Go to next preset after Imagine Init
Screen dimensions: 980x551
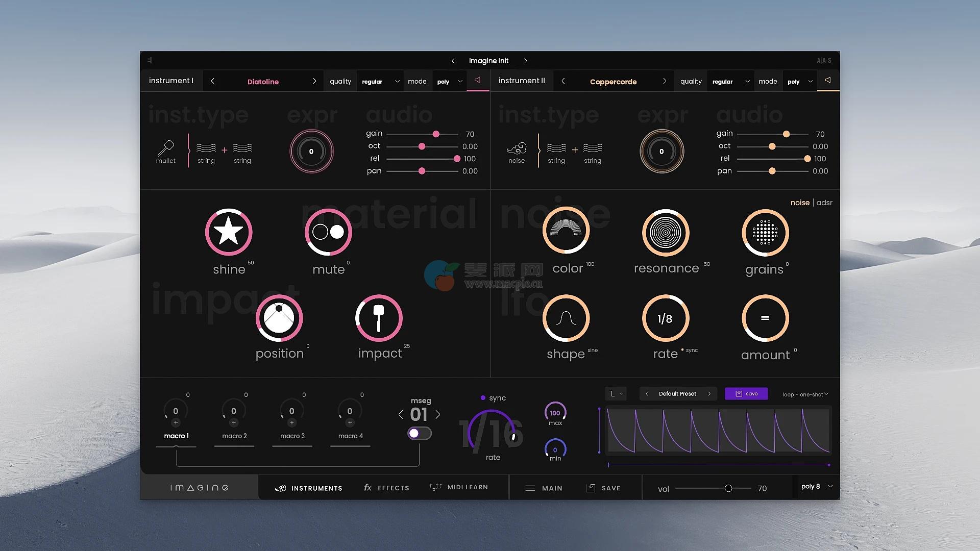(x=525, y=61)
